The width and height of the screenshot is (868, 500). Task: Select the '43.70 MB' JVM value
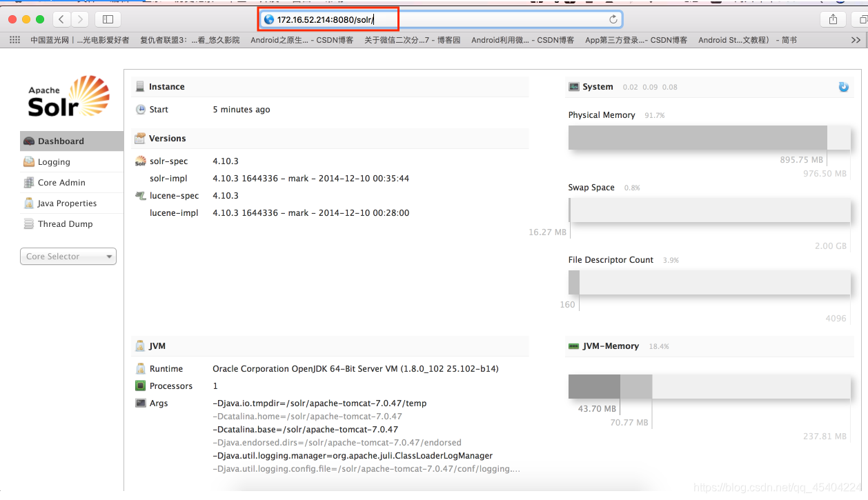click(597, 408)
